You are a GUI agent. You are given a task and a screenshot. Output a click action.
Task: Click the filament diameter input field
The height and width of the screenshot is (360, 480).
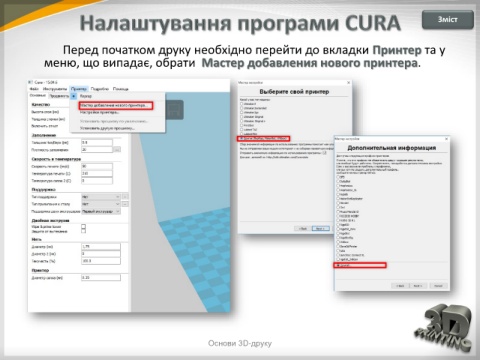101,247
